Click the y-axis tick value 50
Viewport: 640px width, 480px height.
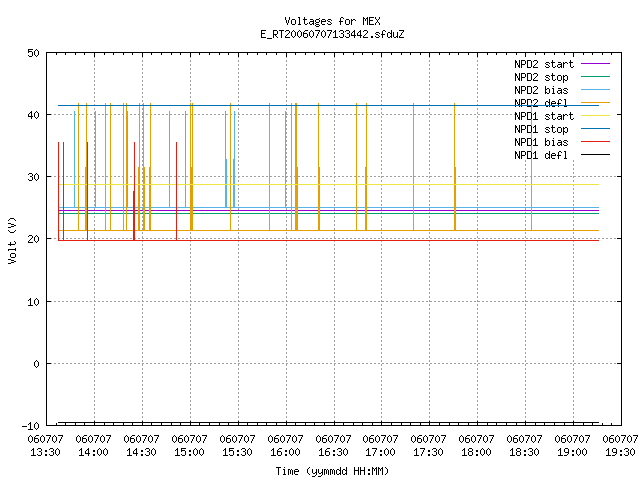33,53
